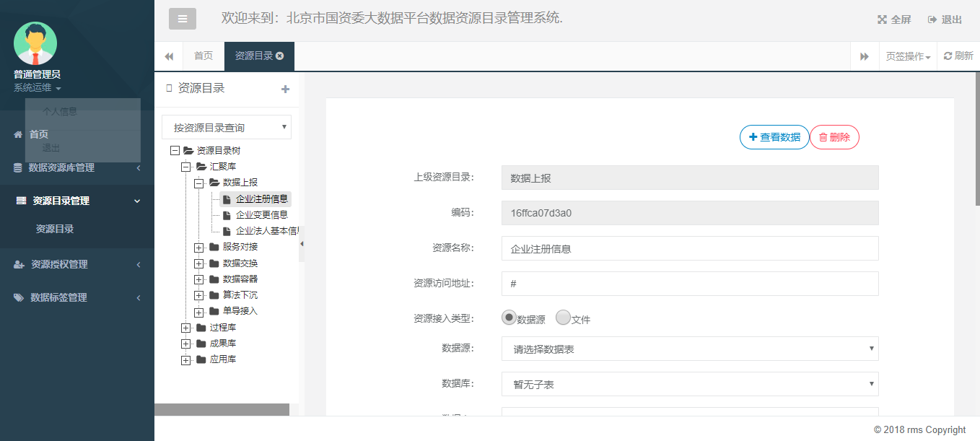Click the user avatar picture
This screenshot has height=441, width=980.
(35, 43)
